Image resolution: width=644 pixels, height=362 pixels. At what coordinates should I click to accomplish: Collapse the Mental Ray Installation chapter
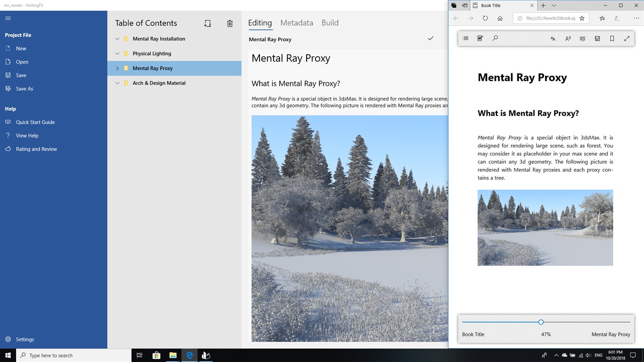pyautogui.click(x=117, y=39)
